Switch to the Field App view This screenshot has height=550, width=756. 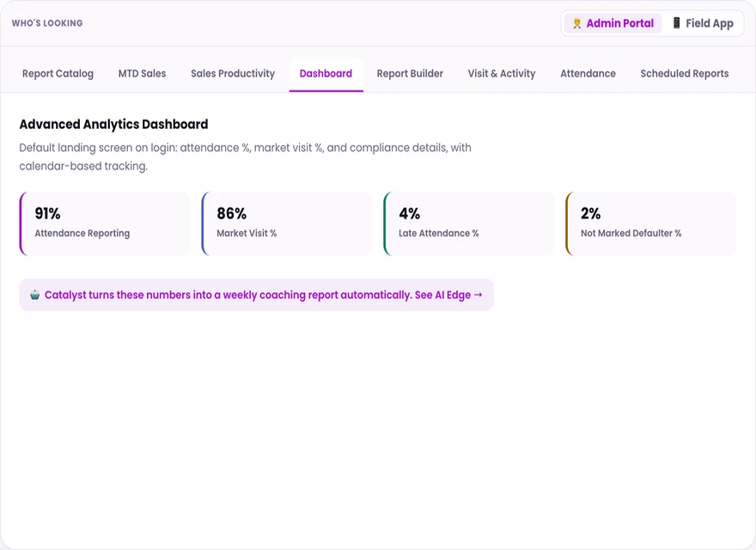pos(703,23)
